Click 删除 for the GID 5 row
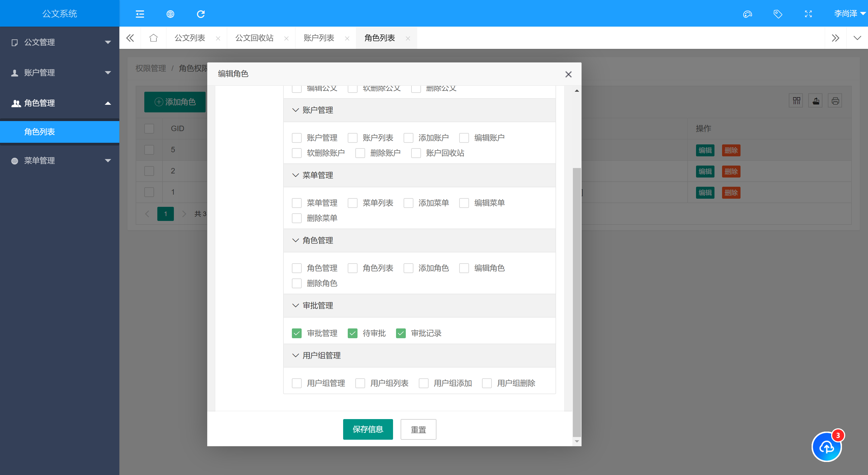 [x=731, y=150]
